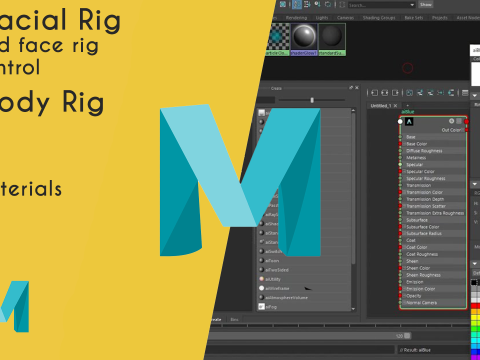Click the white aiWireframe shader icon
The width and height of the screenshot is (480, 360).
262,288
